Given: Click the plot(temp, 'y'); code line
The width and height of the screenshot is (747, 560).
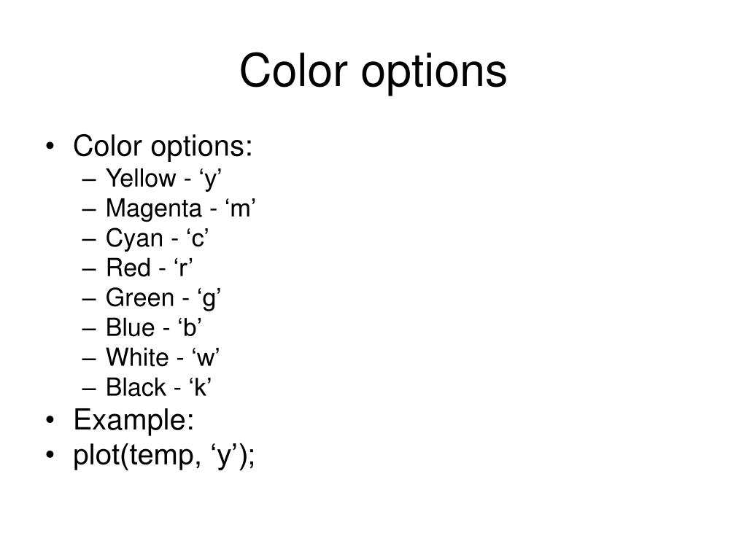Looking at the screenshot, I should 164,456.
